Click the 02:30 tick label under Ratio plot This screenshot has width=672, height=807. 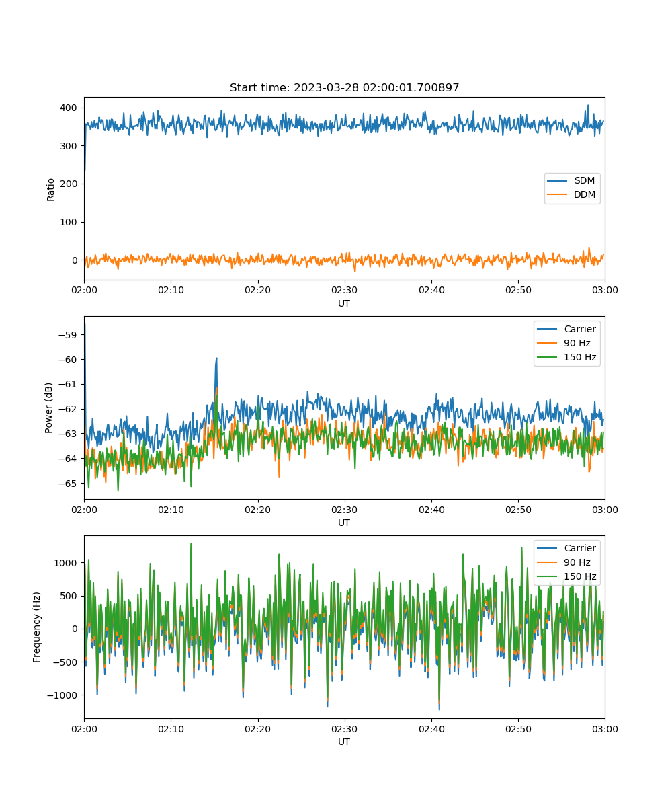(344, 290)
